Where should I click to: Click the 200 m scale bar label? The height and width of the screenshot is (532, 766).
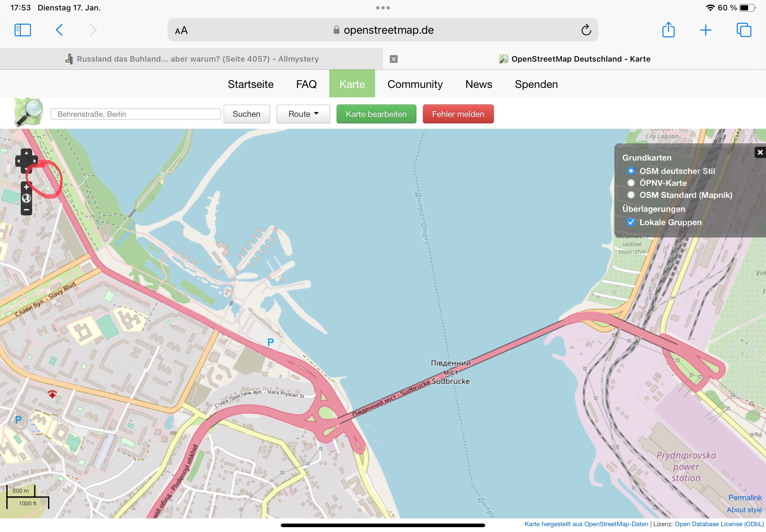click(21, 491)
